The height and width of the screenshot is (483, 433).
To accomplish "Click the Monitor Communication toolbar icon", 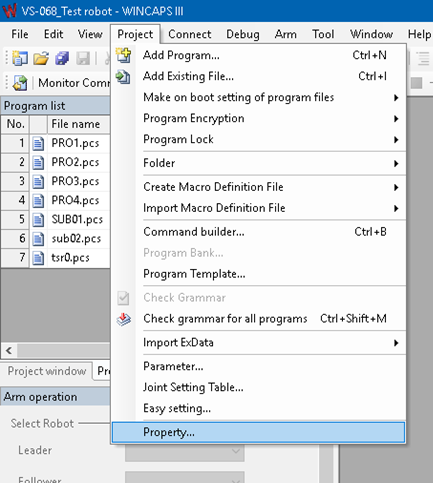I will tap(20, 83).
